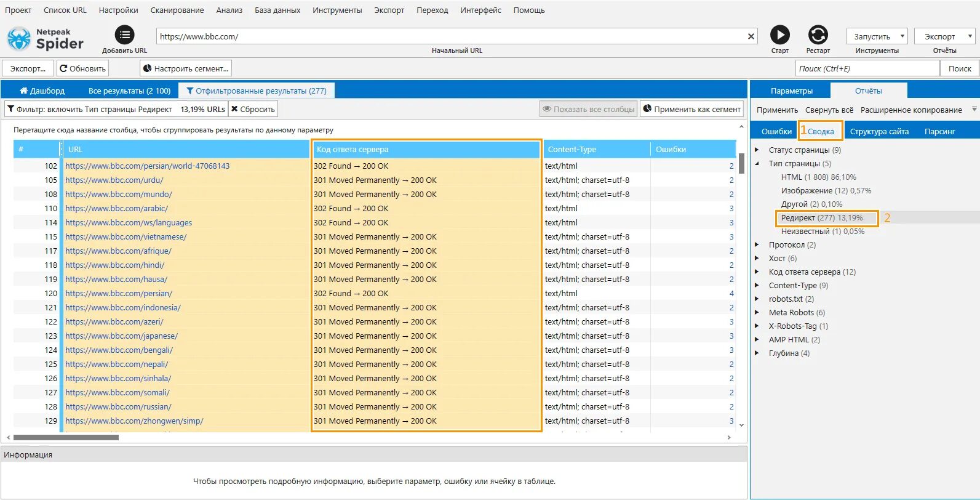Click the filter funnel Фильтр button
The width and height of the screenshot is (980, 500).
click(116, 109)
